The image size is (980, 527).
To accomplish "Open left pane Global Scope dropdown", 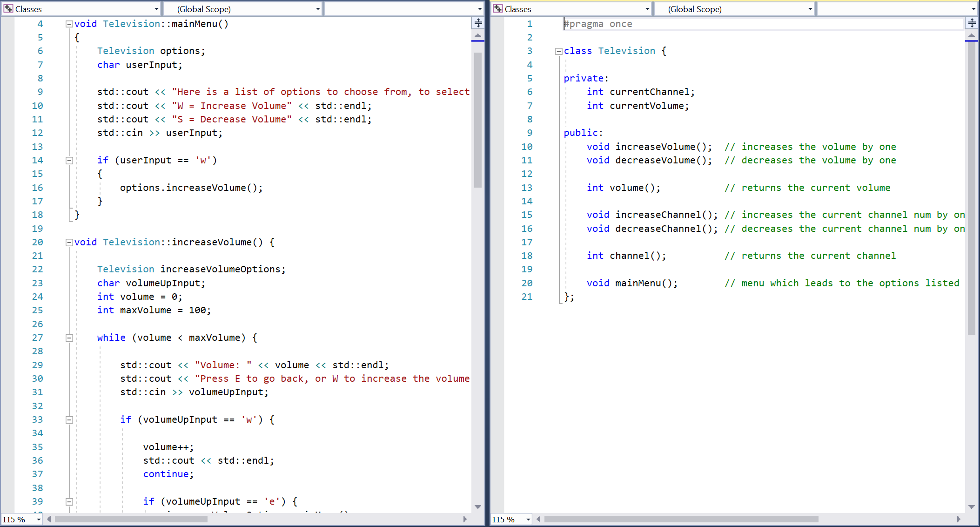I will [x=318, y=9].
